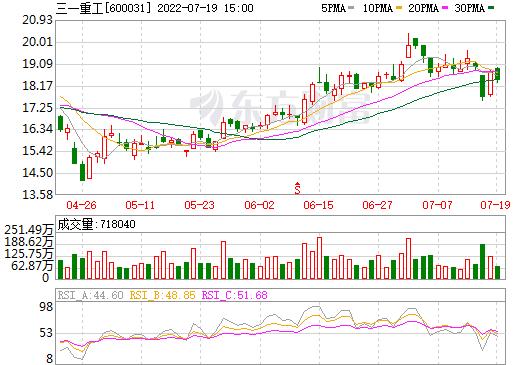Select the RSI_A:44.60 indicator label

91,295
